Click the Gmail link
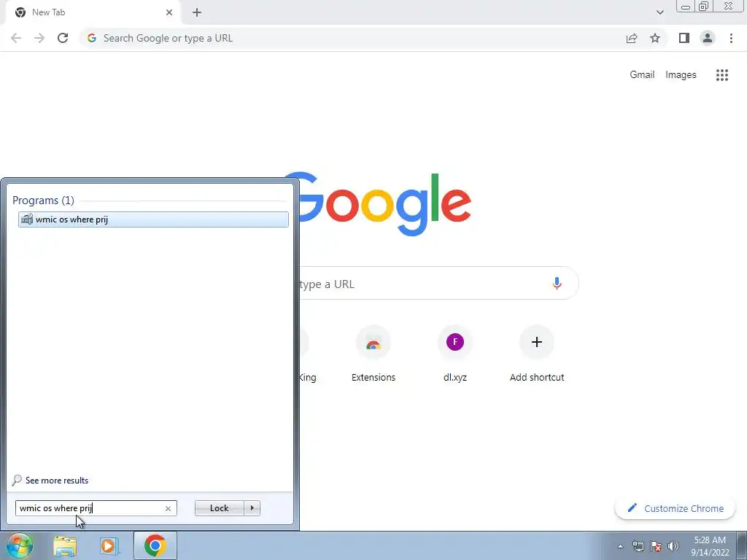This screenshot has width=747, height=560. click(642, 75)
